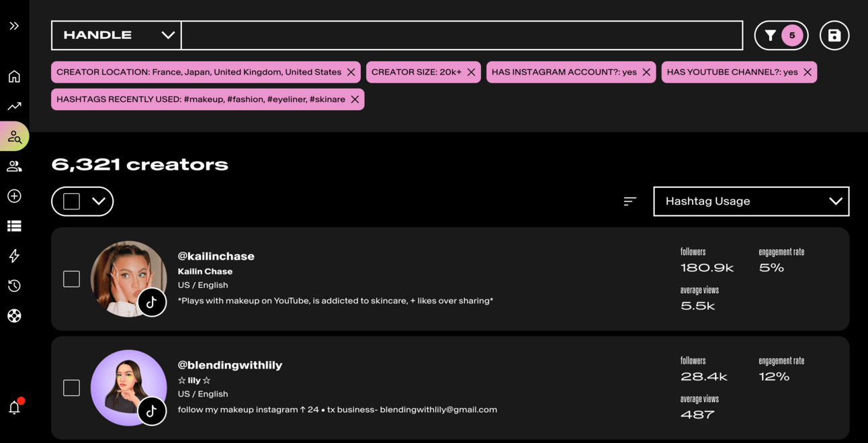Open @kailinchase profile link
This screenshot has width=868, height=443.
point(216,256)
